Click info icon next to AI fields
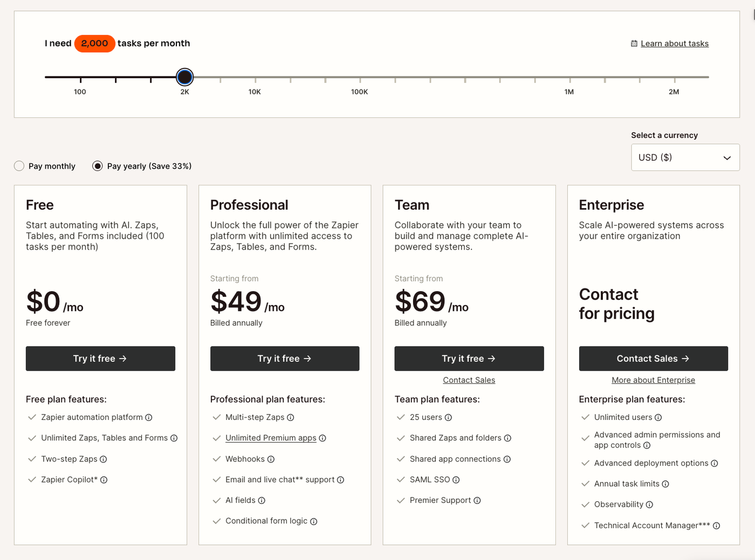755x560 pixels. [262, 501]
